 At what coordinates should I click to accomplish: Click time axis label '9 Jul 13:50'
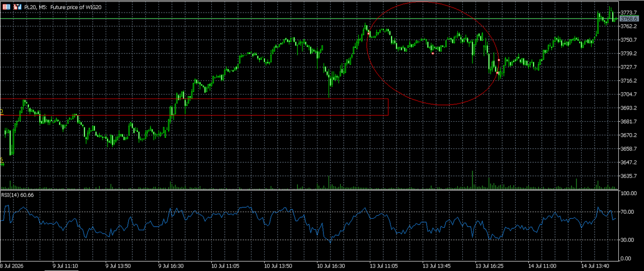(x=118, y=265)
